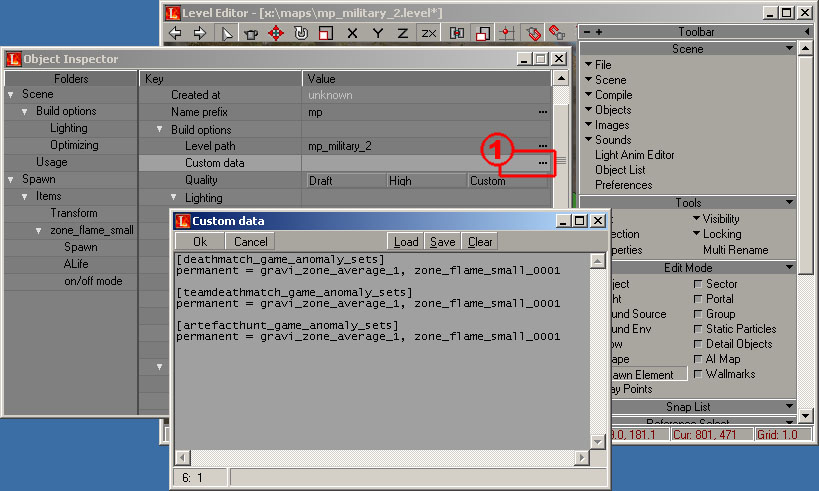This screenshot has width=819, height=491.
Task: Open the Light Anim Editor entry
Action: click(635, 155)
